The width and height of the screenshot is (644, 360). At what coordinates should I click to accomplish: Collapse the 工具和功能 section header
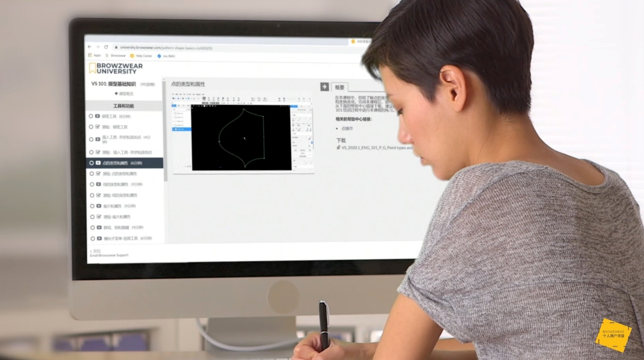pyautogui.click(x=124, y=106)
